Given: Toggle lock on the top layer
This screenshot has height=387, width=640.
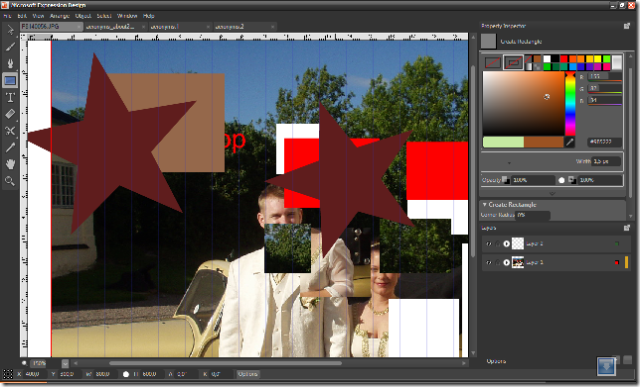Looking at the screenshot, I should (498, 244).
